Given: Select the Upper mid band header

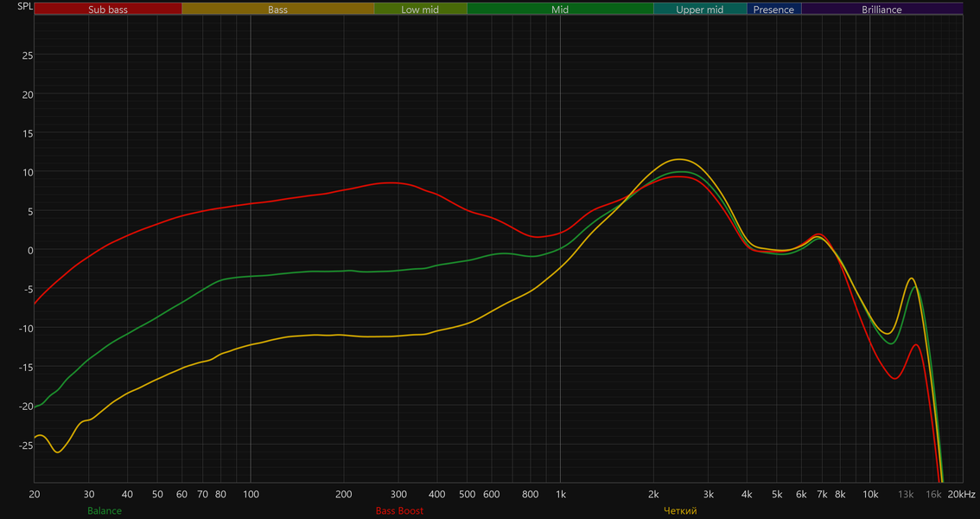Looking at the screenshot, I should [700, 10].
